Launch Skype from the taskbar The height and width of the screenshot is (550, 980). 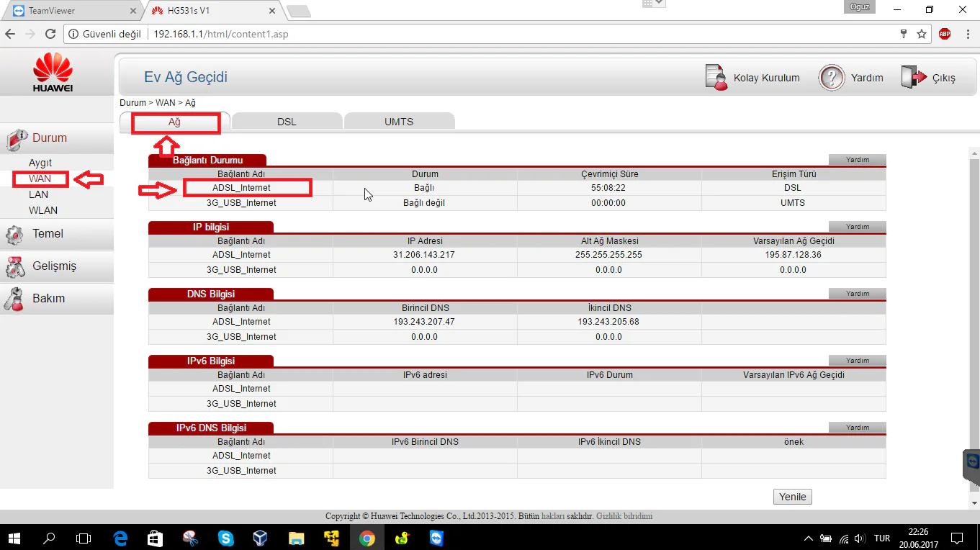(226, 538)
